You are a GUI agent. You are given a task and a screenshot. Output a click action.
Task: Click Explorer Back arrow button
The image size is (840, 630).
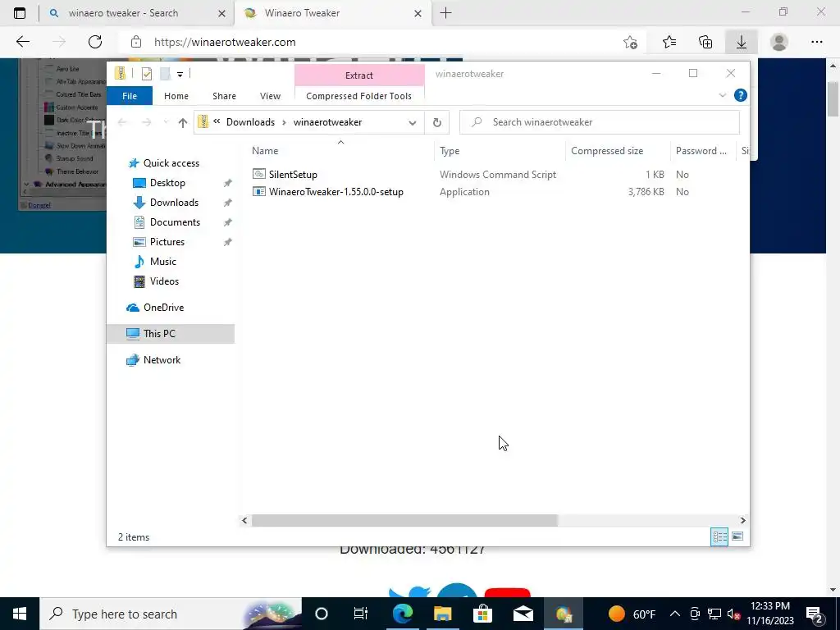tap(122, 123)
